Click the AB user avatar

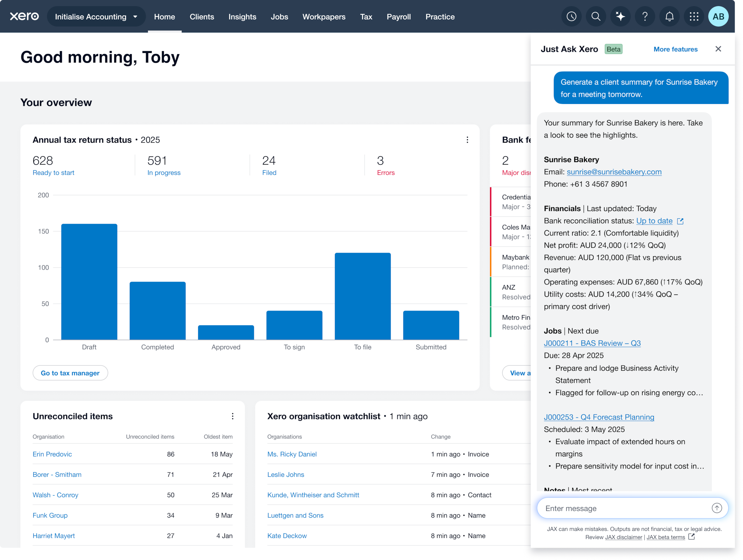[x=719, y=16]
